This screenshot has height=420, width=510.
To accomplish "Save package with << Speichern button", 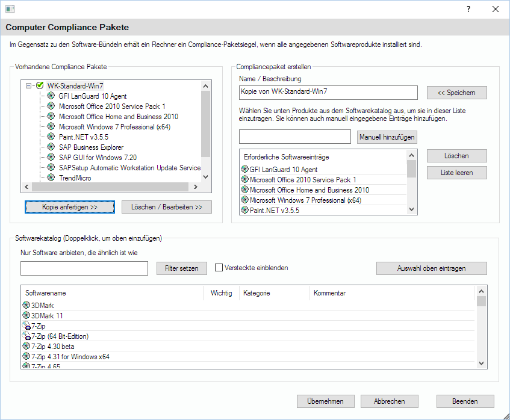I will click(456, 93).
